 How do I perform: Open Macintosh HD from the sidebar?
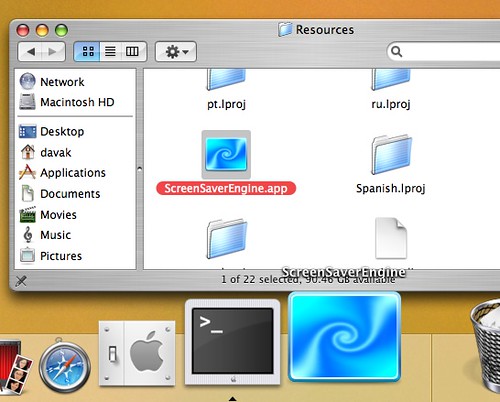[67, 102]
